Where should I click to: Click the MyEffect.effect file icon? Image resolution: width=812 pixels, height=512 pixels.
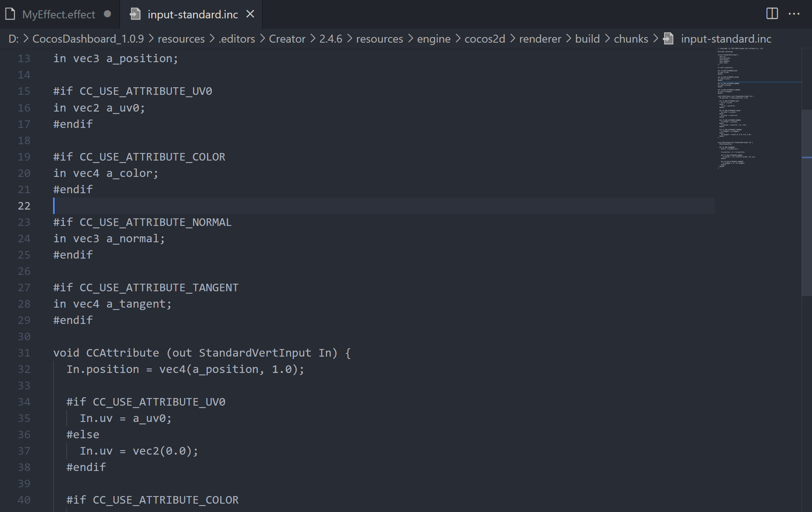pos(10,14)
